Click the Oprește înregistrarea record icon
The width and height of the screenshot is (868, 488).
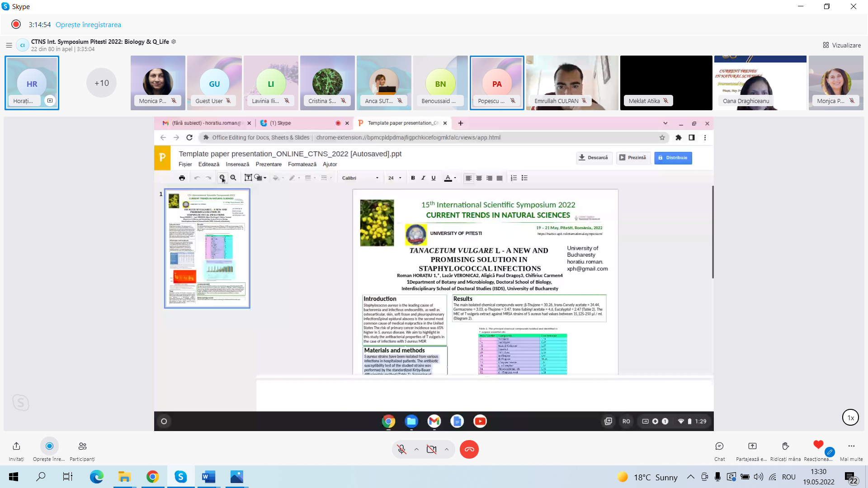click(x=49, y=446)
